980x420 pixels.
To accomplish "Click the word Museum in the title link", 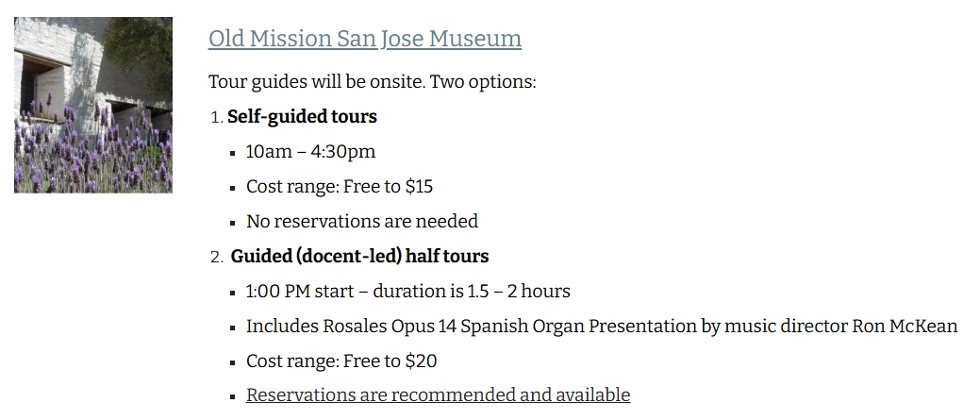I will click(475, 39).
